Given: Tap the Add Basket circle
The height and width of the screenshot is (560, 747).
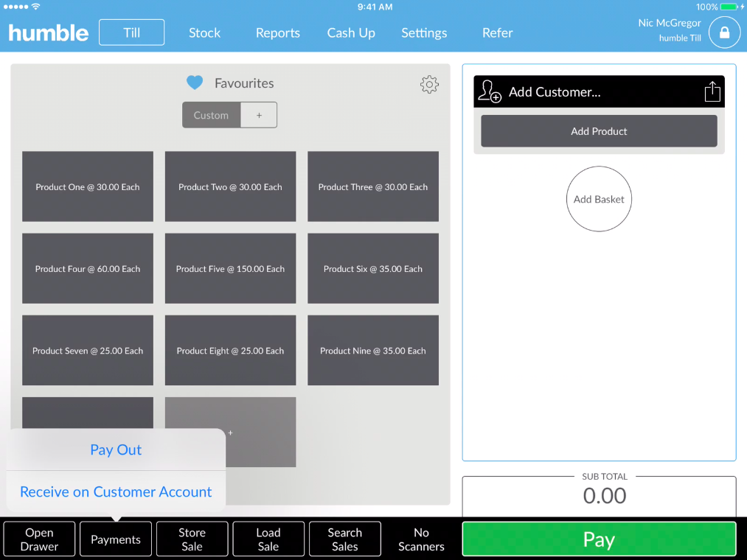Looking at the screenshot, I should coord(599,199).
